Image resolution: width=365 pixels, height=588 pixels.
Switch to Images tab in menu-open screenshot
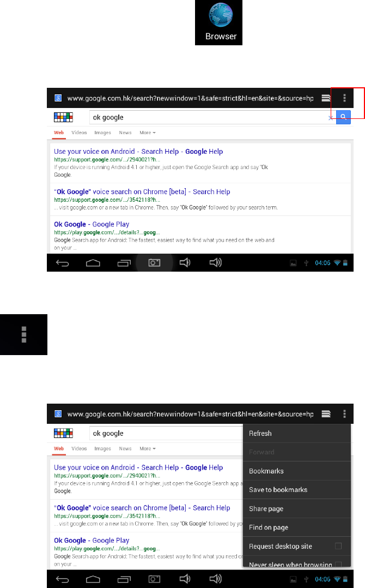(102, 448)
